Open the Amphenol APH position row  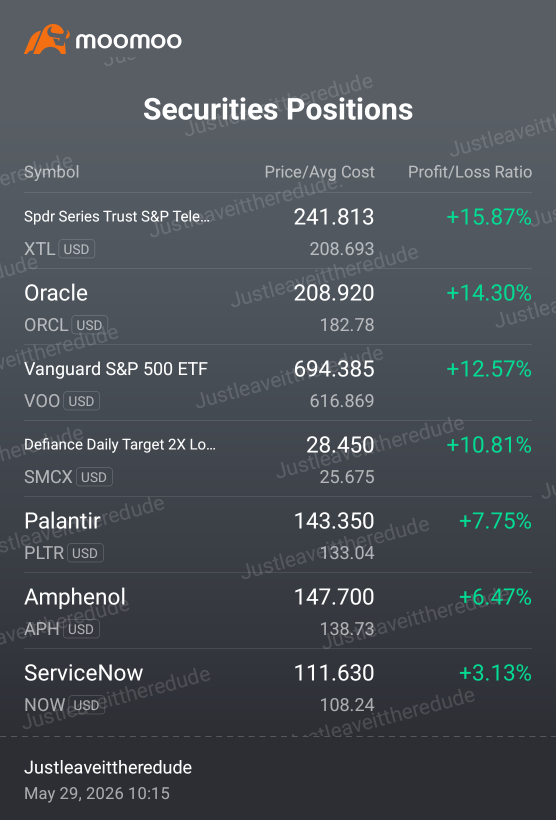pyautogui.click(x=278, y=611)
